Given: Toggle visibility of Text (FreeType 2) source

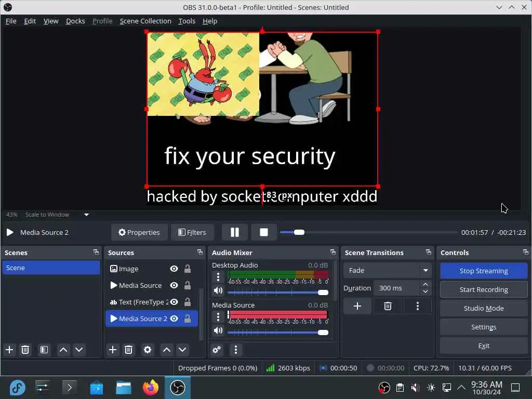Looking at the screenshot, I should click(174, 302).
